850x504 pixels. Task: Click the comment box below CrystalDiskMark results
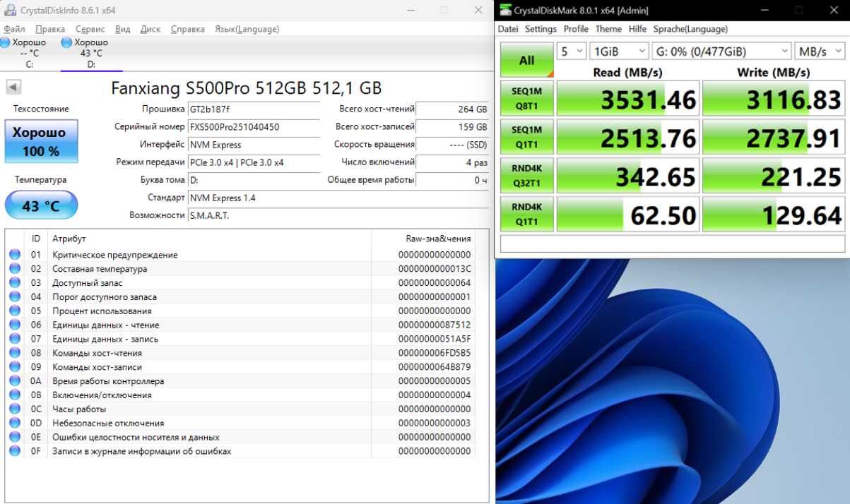[672, 244]
